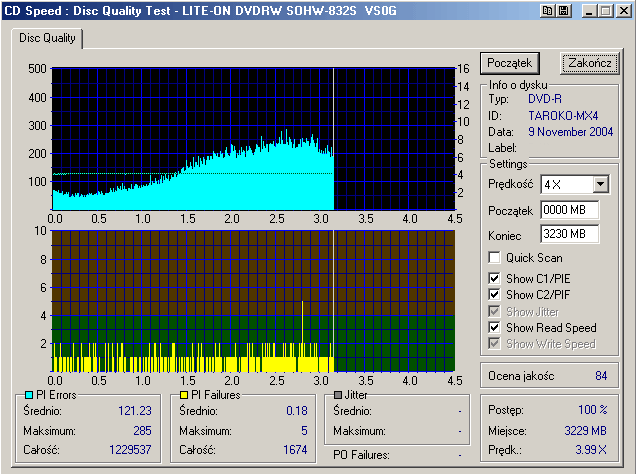Select the Disc Quality tab

pos(47,38)
